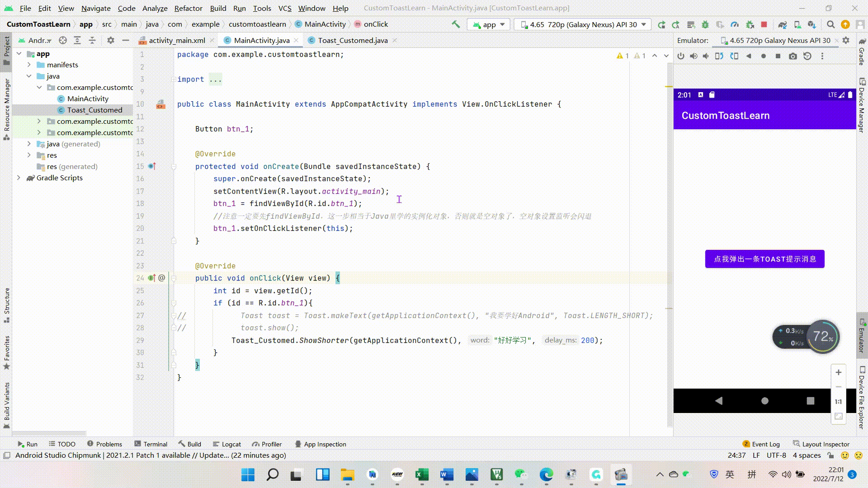The height and width of the screenshot is (488, 868).
Task: Open the Refactor menu
Action: pyautogui.click(x=188, y=8)
